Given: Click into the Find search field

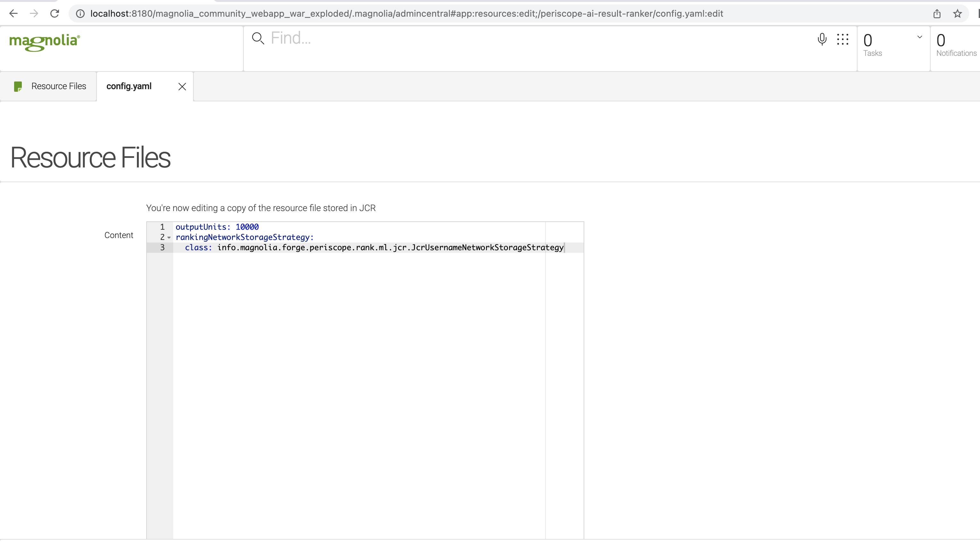Looking at the screenshot, I should coord(533,38).
